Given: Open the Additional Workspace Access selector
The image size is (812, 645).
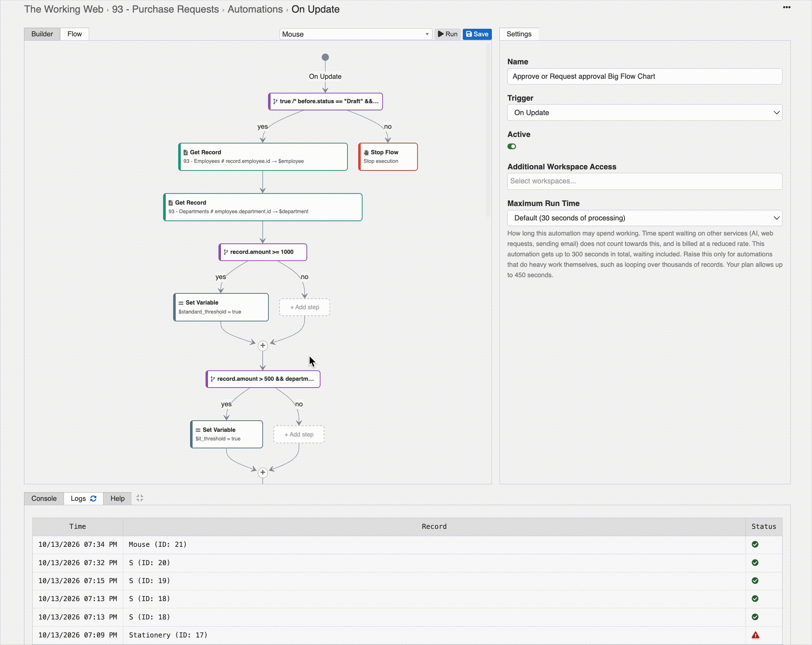Looking at the screenshot, I should coord(645,181).
